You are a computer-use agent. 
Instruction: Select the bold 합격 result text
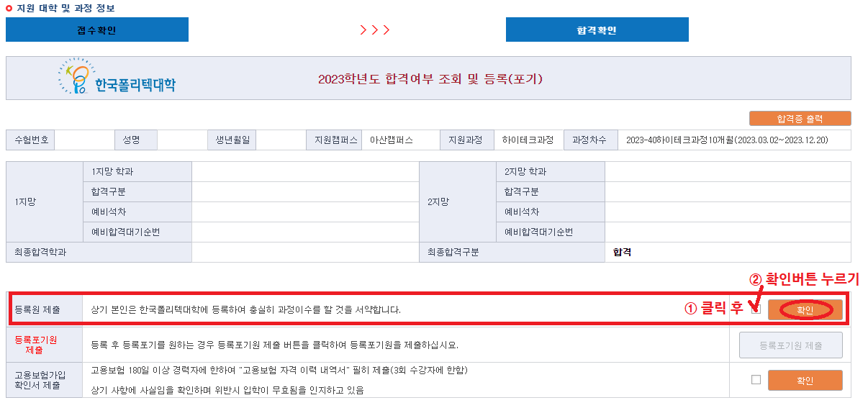pos(623,252)
